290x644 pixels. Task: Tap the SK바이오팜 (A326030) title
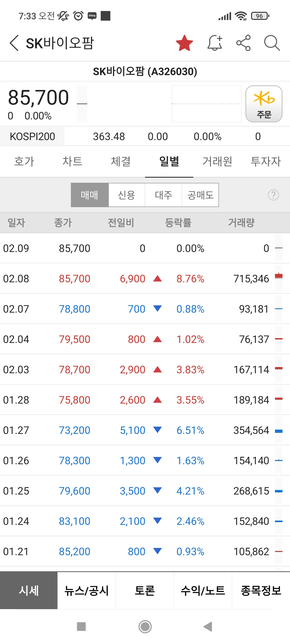[x=145, y=71]
